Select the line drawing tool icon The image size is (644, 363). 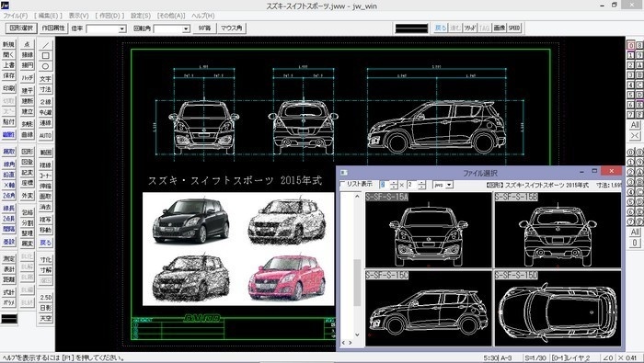coord(46,45)
